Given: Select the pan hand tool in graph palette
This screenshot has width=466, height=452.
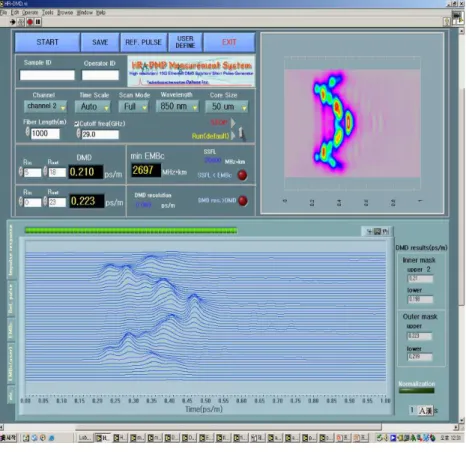Looking at the screenshot, I should coord(385,231).
